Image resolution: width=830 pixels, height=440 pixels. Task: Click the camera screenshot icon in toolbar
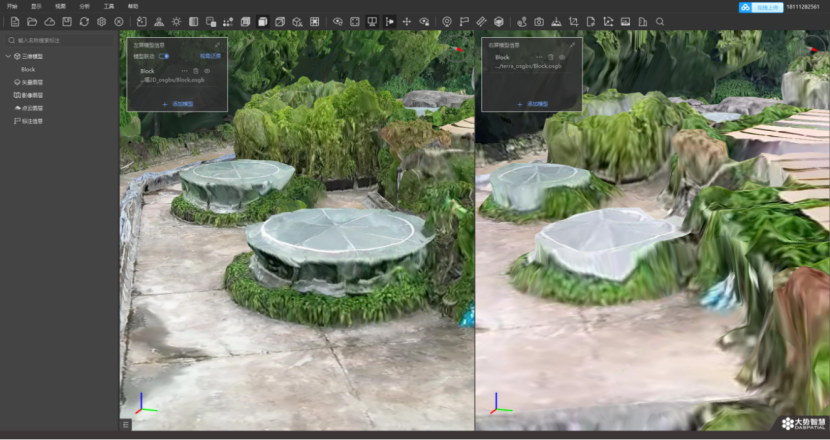point(539,21)
